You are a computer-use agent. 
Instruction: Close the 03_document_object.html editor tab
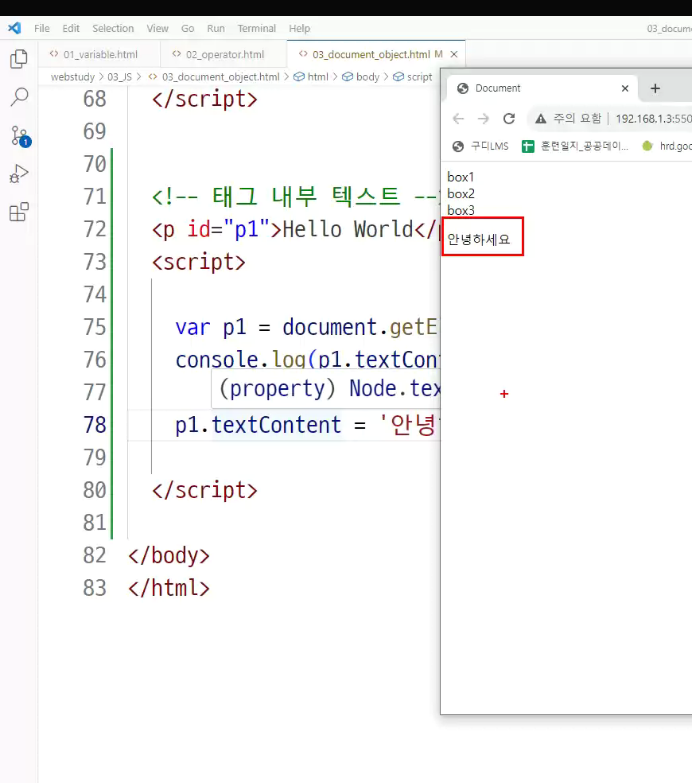pyautogui.click(x=454, y=54)
